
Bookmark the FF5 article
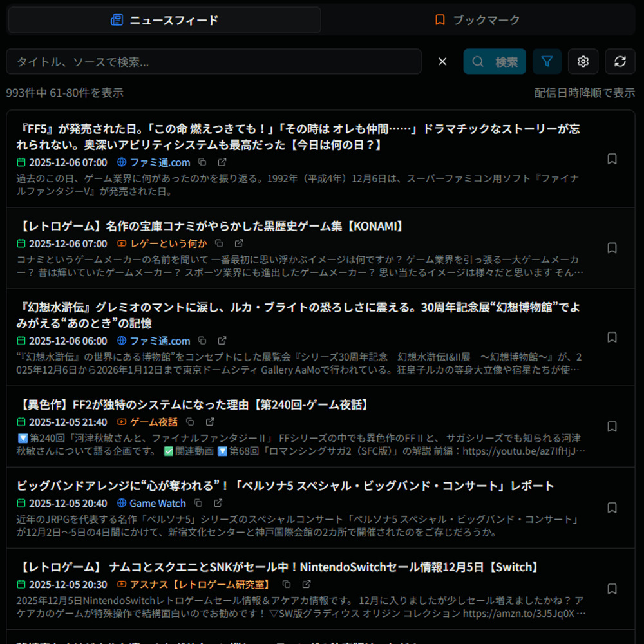612,158
